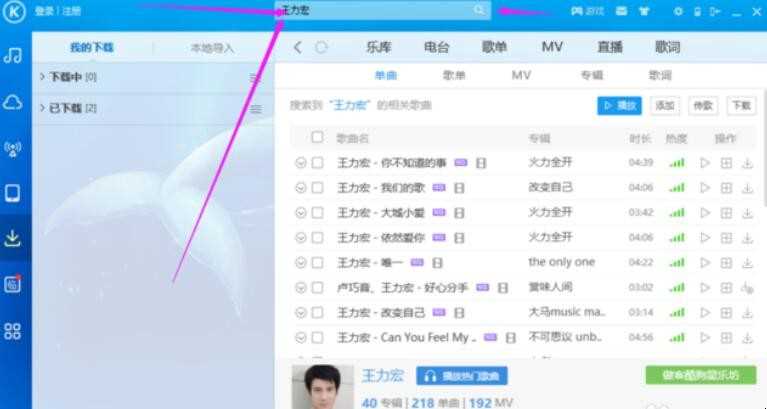Open the apps grid sidebar icon
This screenshot has height=409, width=767.
(x=13, y=331)
